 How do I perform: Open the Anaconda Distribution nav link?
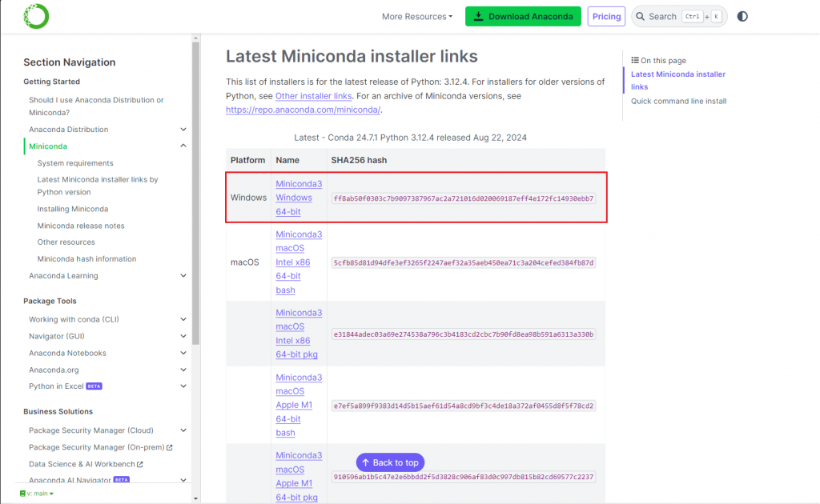(69, 129)
